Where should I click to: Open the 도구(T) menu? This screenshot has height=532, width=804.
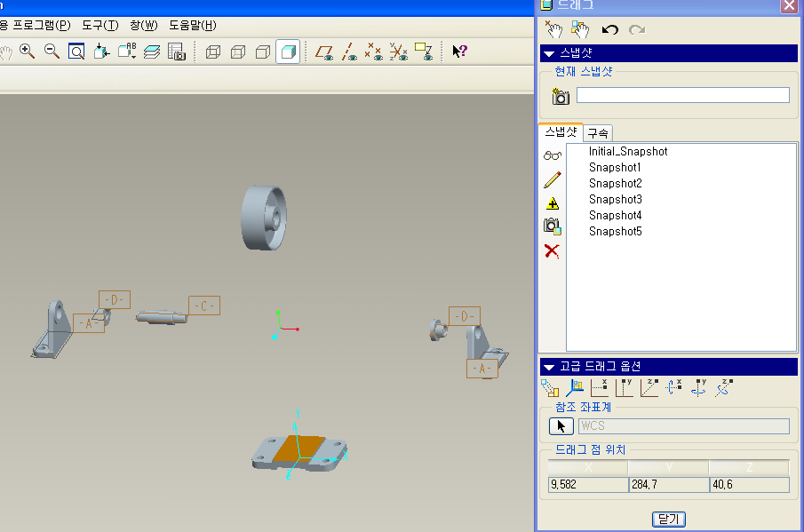100,24
